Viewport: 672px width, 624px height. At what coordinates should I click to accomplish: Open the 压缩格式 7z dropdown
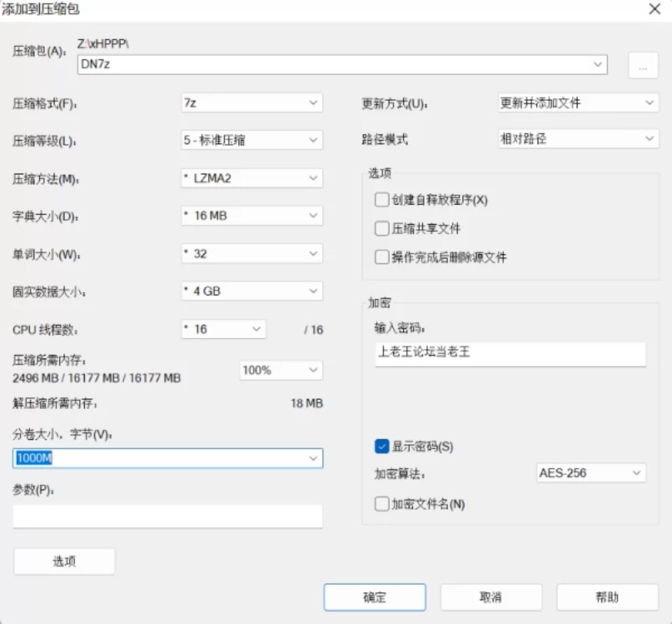(251, 103)
